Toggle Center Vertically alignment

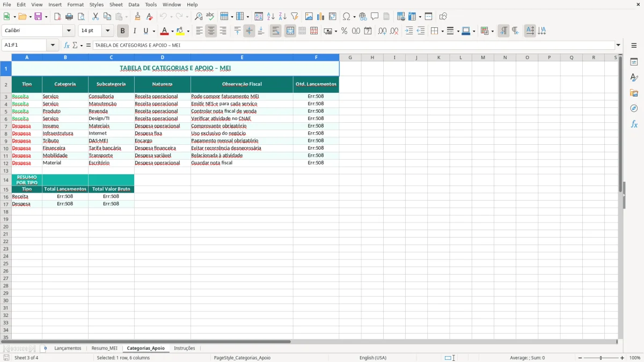point(249,31)
